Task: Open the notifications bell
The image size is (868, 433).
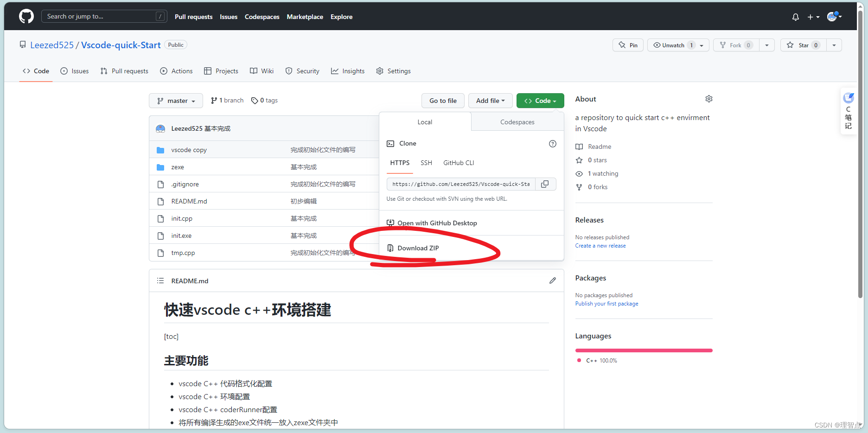Action: coord(796,17)
